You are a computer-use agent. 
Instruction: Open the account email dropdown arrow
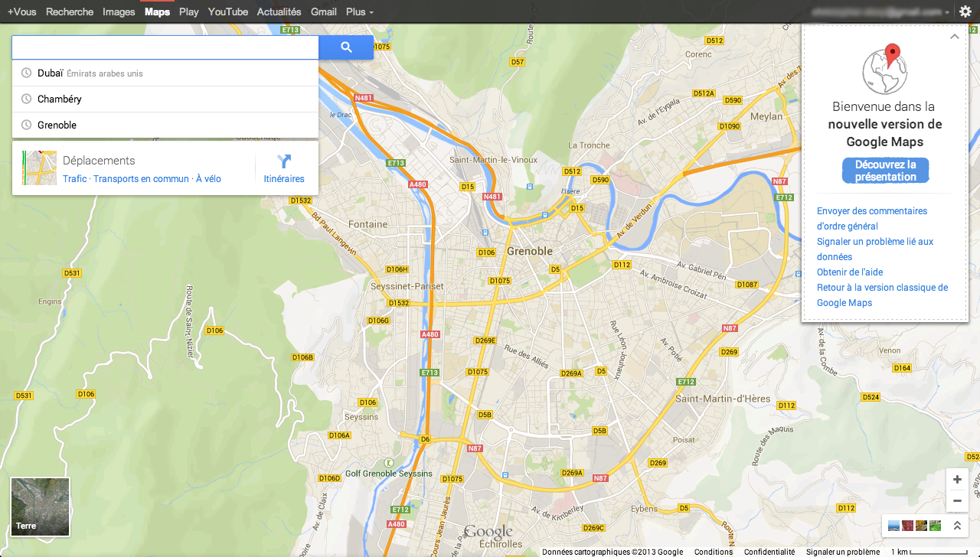pyautogui.click(x=947, y=13)
